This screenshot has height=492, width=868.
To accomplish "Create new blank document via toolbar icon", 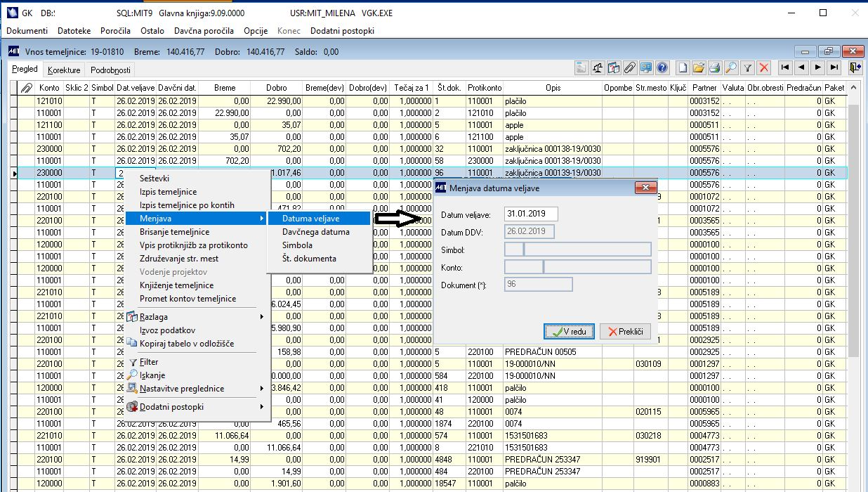I will (683, 68).
